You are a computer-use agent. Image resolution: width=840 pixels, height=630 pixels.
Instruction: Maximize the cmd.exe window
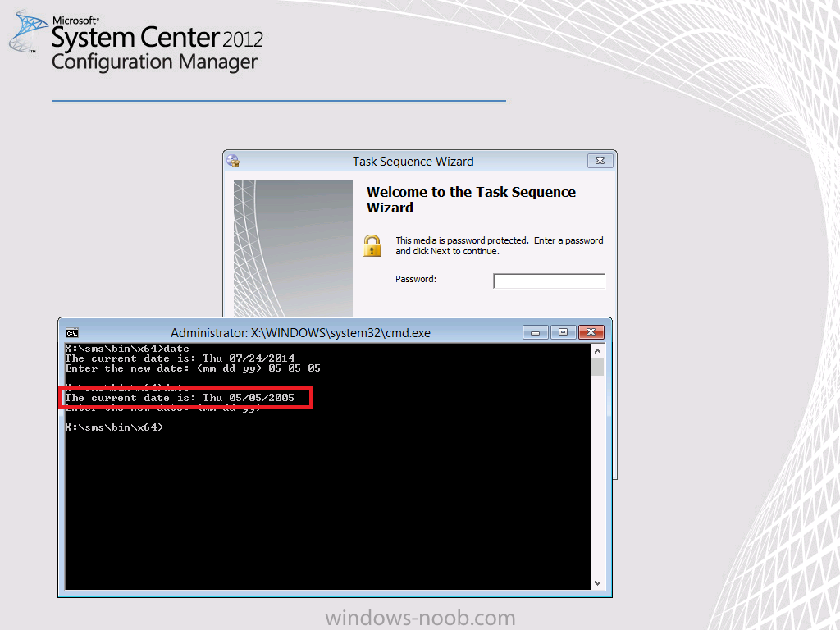[x=563, y=333]
